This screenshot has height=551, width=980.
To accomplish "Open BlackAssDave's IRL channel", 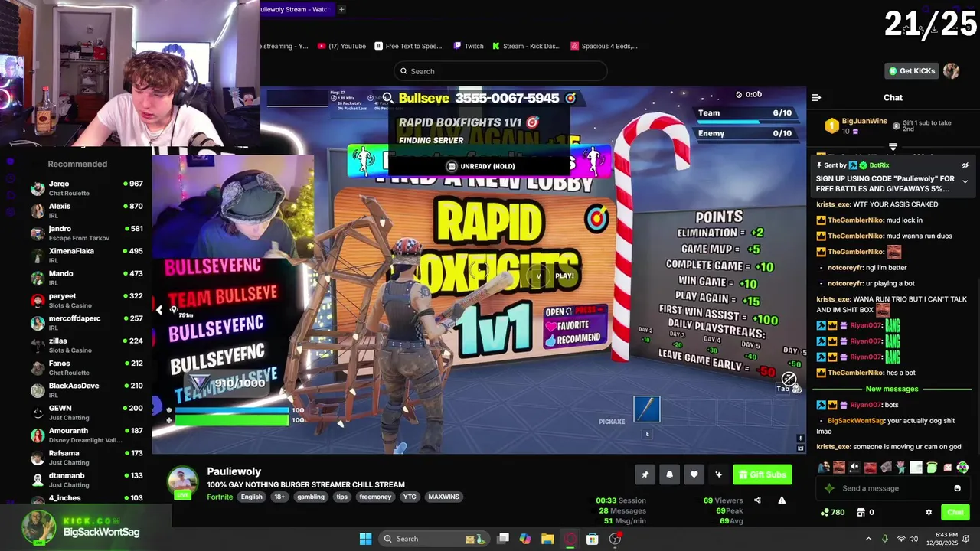I will (87, 390).
